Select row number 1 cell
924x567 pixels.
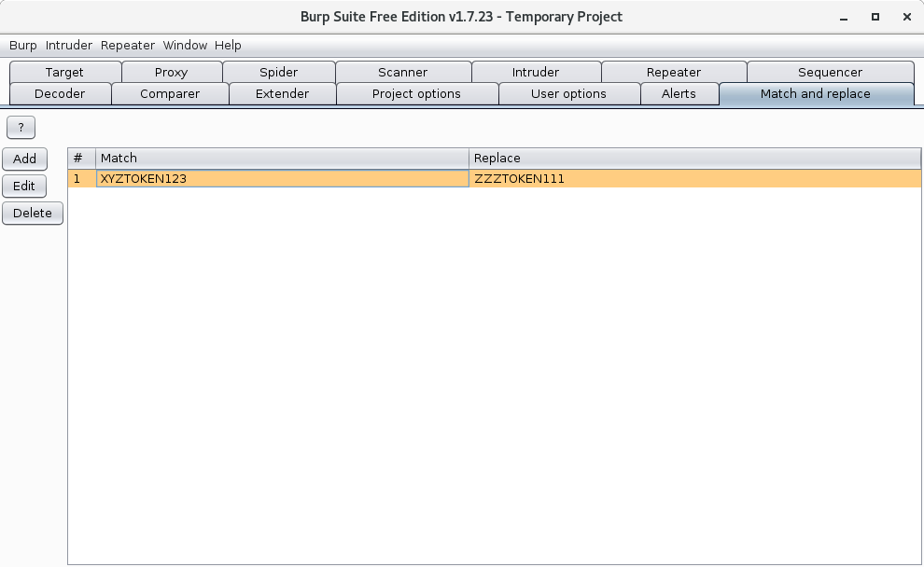point(82,178)
